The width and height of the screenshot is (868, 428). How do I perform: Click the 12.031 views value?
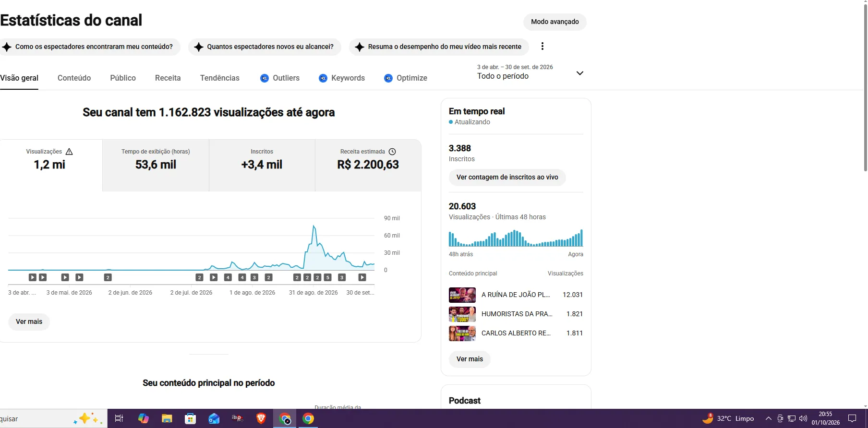pos(573,295)
